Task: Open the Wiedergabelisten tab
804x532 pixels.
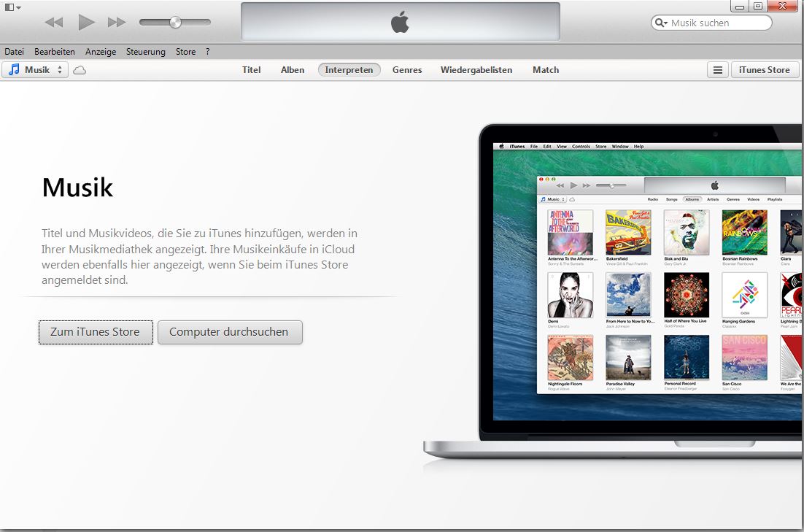Action: [x=476, y=70]
